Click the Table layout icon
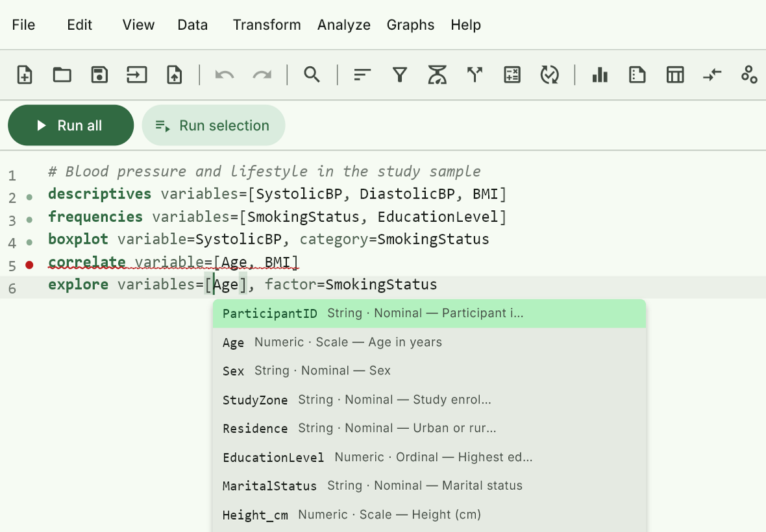 (674, 75)
